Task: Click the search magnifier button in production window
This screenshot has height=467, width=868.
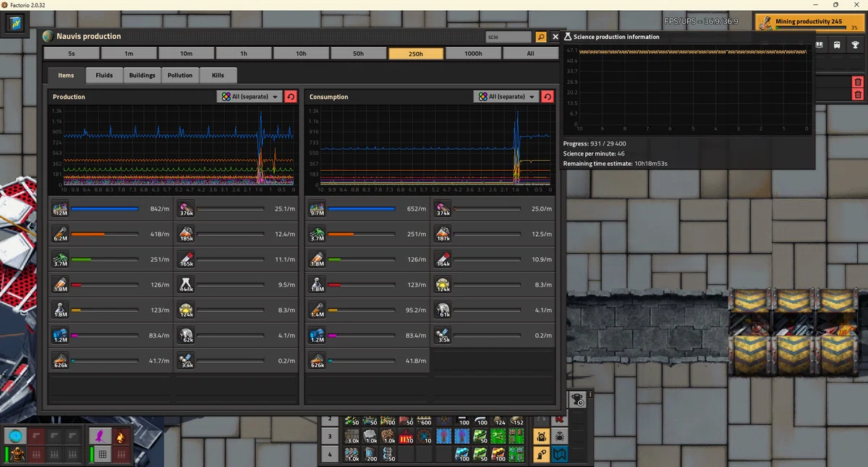Action: tap(541, 37)
